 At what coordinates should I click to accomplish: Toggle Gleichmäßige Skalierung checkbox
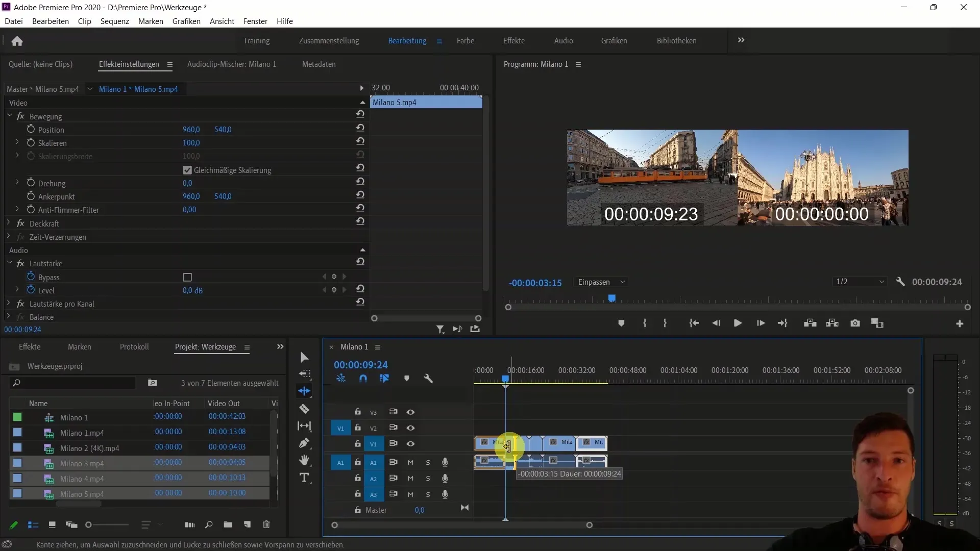[187, 170]
